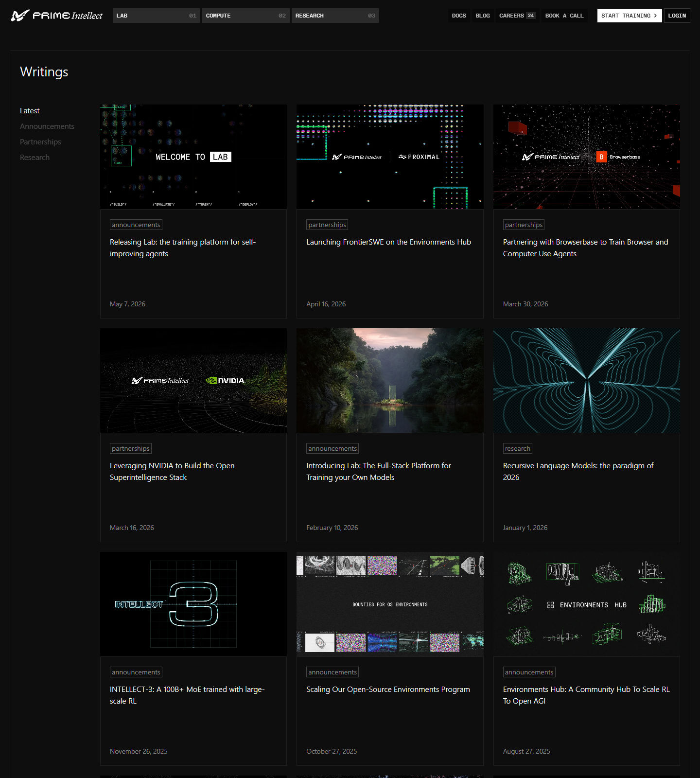Click research tag on Recursive Language Models

coord(518,448)
